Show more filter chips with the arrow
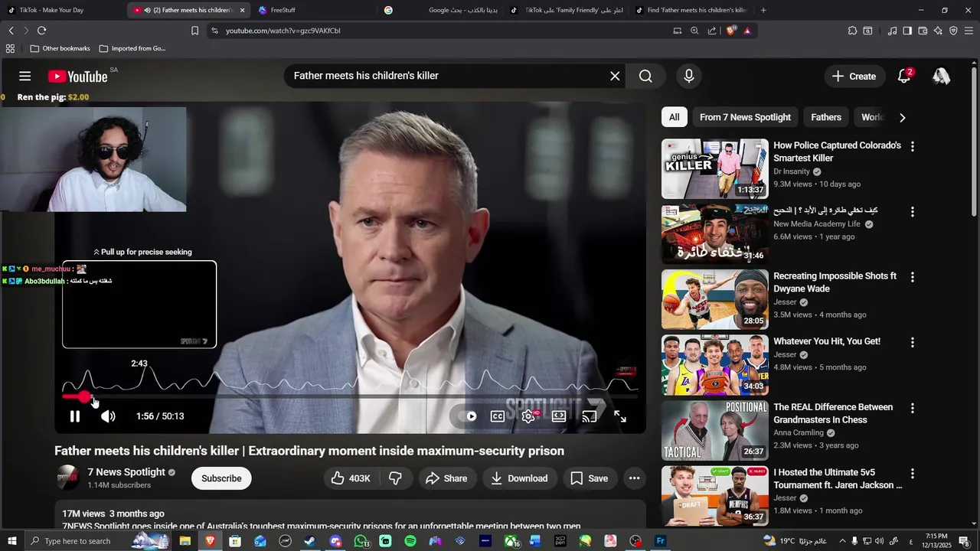The image size is (980, 551). click(x=902, y=117)
